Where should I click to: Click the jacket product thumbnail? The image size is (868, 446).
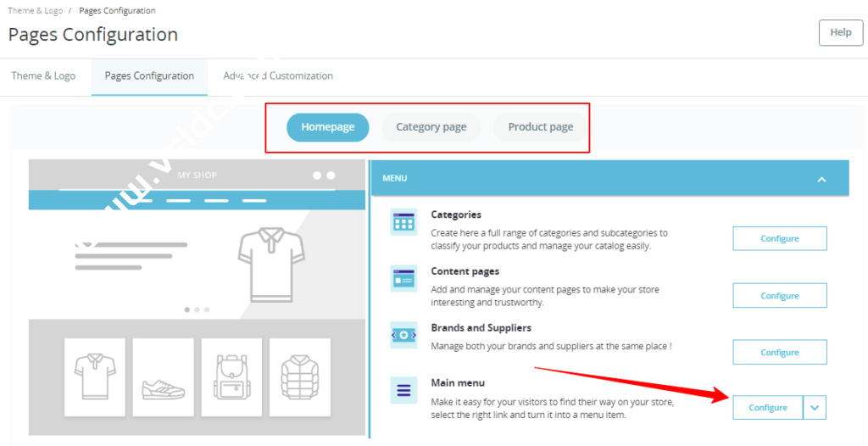click(x=300, y=377)
